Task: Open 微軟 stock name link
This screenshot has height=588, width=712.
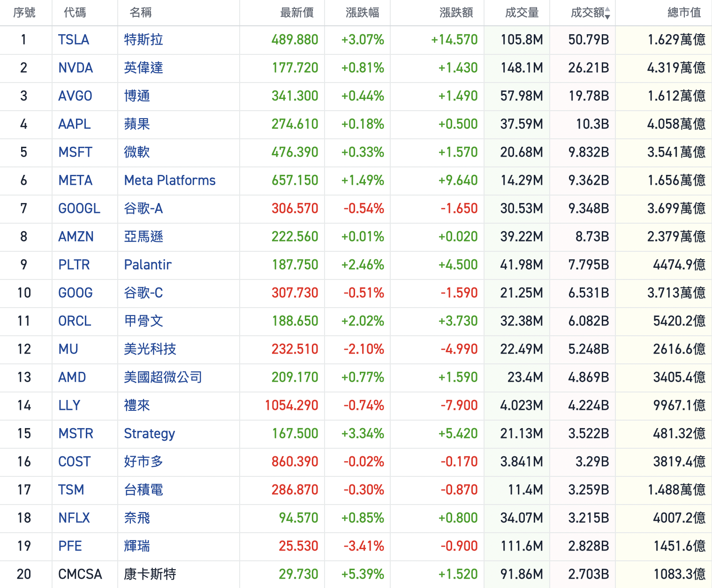Action: pyautogui.click(x=137, y=152)
